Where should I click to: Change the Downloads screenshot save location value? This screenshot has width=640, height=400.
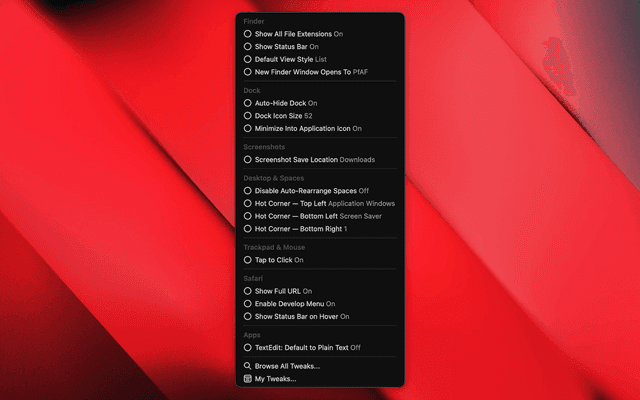point(357,159)
